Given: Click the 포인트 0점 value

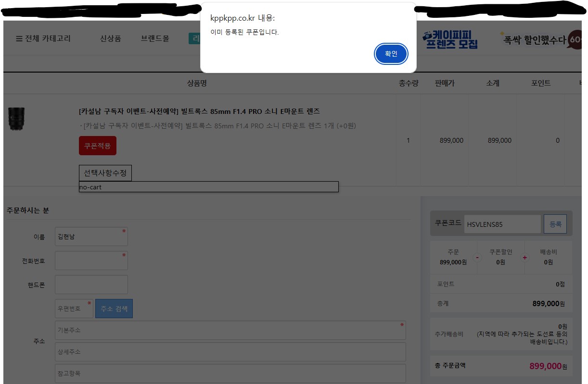Looking at the screenshot, I should [560, 284].
